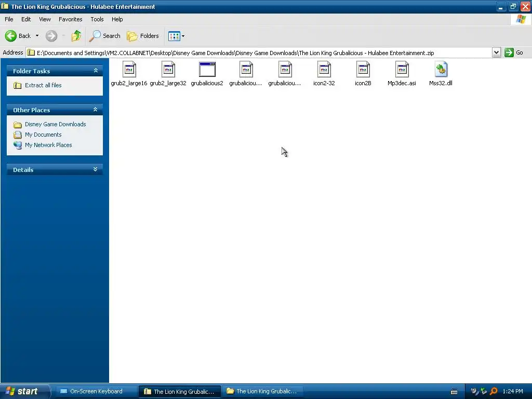Open the Tools menu

(x=97, y=19)
